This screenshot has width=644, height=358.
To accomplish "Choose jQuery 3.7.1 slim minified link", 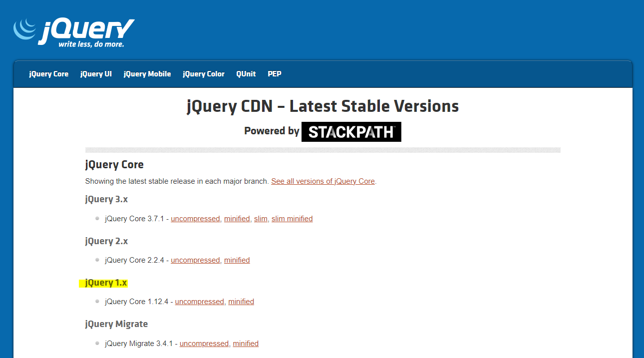I will pos(292,219).
